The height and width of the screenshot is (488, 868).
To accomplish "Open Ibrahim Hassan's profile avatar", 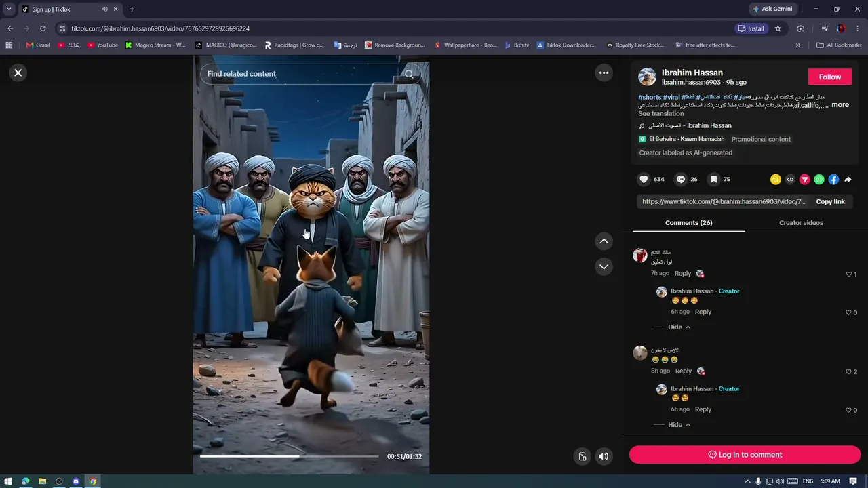I will [647, 77].
